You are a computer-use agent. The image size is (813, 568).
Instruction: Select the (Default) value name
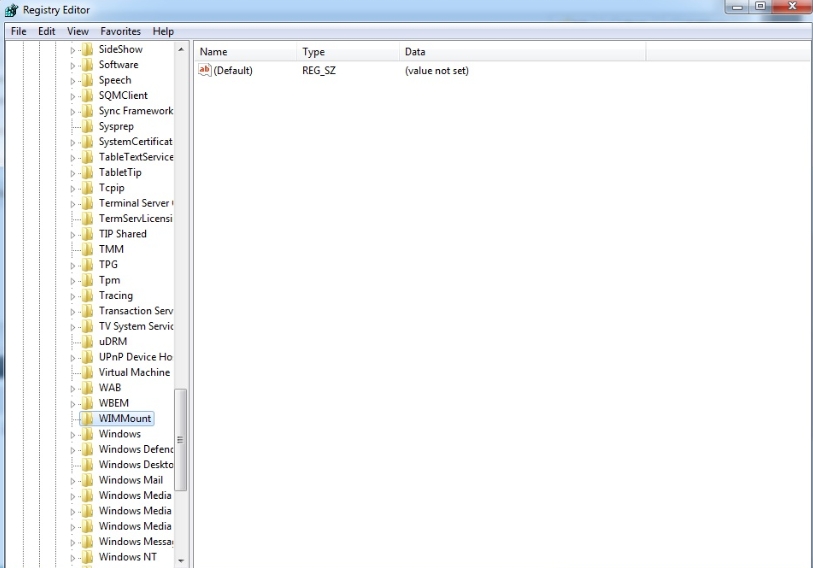(233, 71)
